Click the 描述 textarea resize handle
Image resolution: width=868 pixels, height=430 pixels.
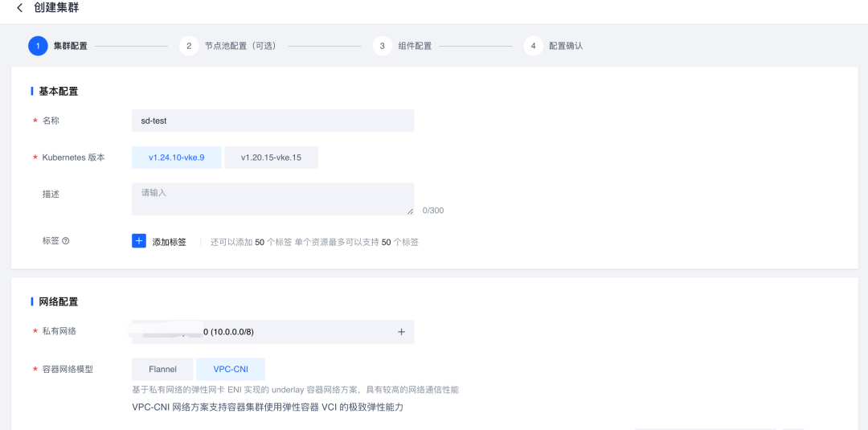click(x=410, y=211)
